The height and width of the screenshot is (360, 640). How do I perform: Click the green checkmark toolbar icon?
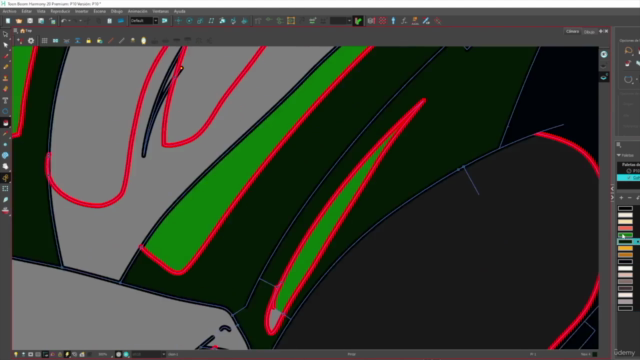coord(358,21)
